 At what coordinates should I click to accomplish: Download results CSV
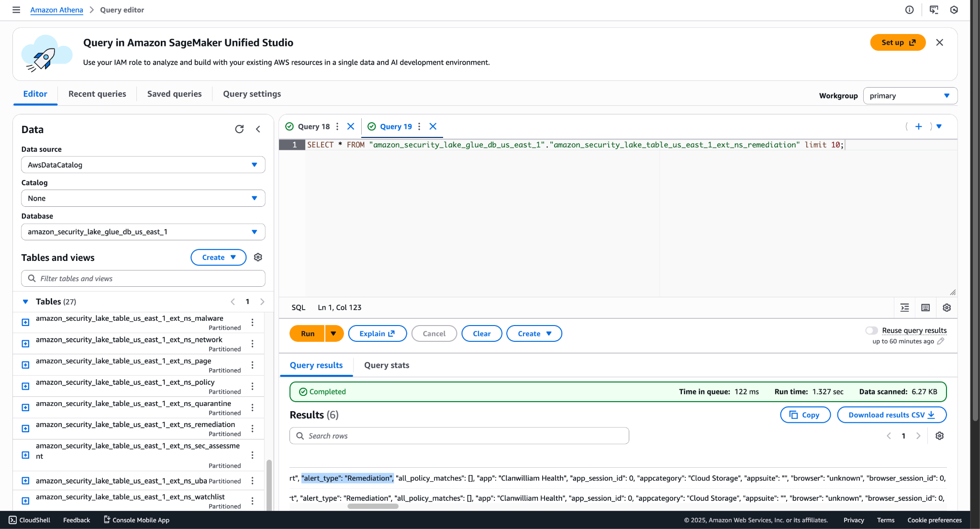(x=891, y=415)
